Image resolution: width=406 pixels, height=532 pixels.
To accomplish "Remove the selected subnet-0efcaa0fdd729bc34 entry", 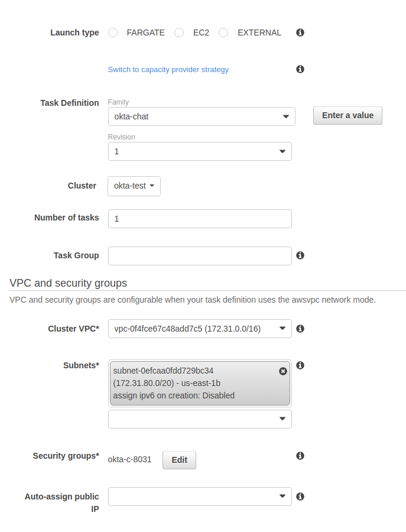I will click(x=282, y=371).
